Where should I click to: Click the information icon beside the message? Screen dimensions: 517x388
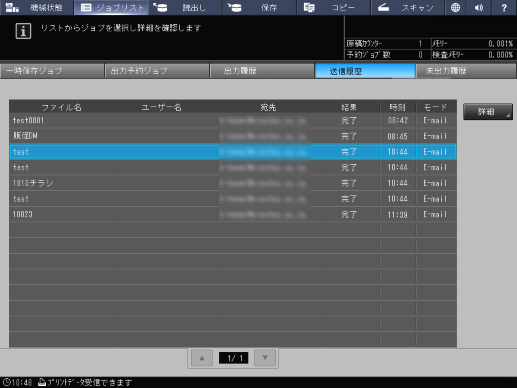23,31
